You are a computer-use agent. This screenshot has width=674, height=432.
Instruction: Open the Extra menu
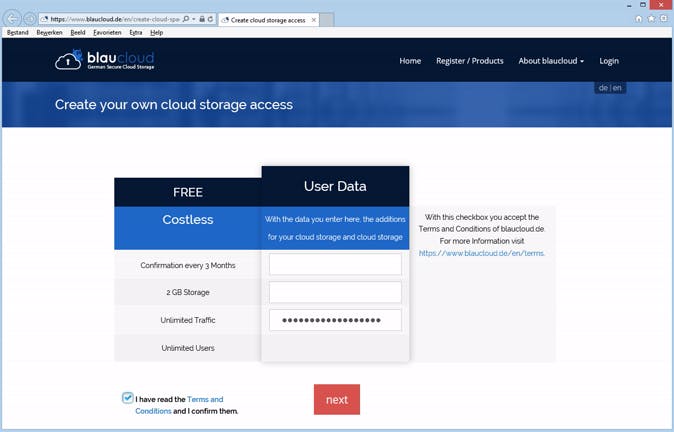pos(136,33)
